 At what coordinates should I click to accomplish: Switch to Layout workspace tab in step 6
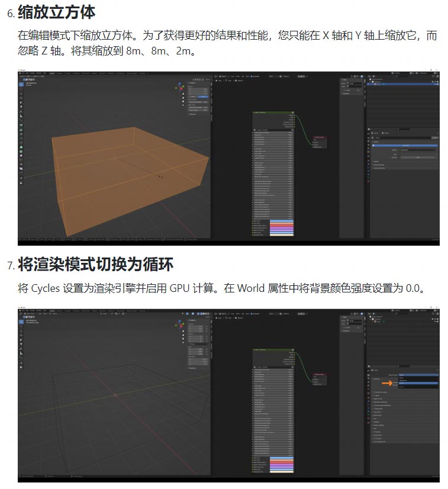[52, 73]
